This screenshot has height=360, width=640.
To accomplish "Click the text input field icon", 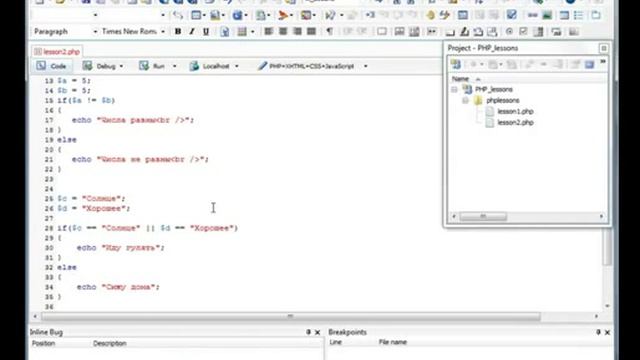I will coord(400,31).
